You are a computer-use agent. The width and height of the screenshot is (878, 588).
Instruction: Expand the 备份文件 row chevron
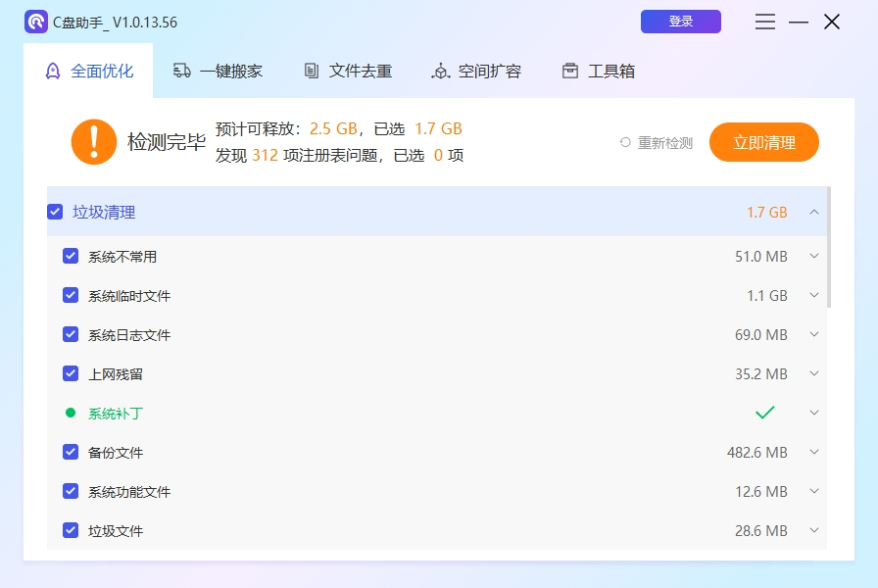tap(814, 452)
